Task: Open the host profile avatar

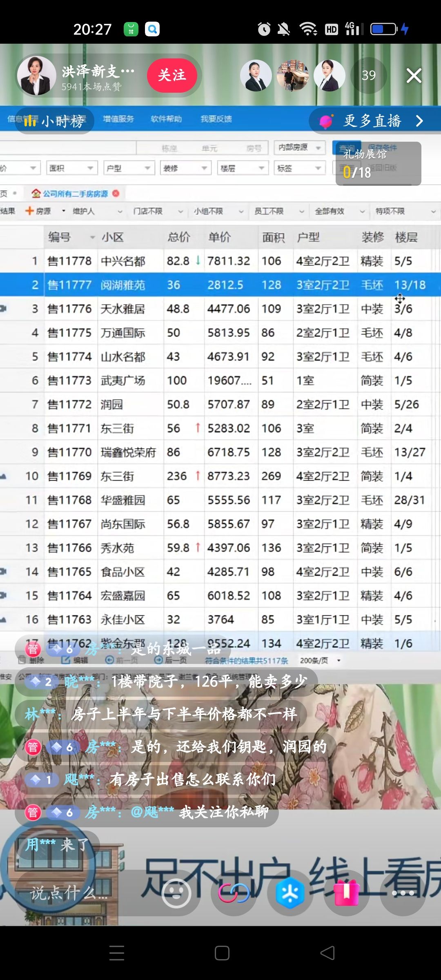Action: tap(37, 76)
